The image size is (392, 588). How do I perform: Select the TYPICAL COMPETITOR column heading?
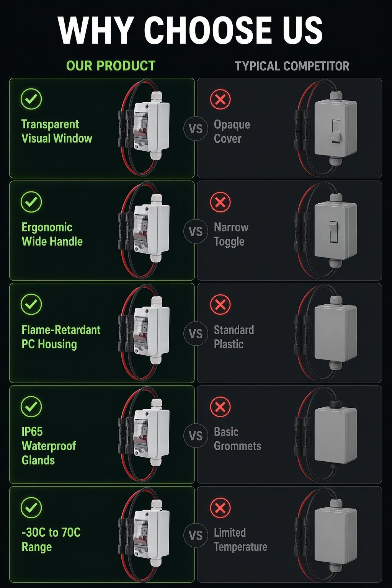click(292, 66)
